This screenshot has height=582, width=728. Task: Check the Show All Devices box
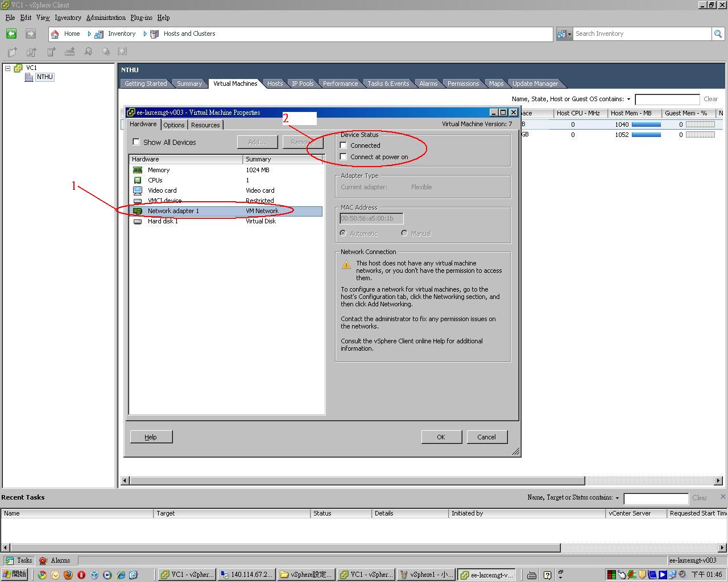[x=136, y=142]
